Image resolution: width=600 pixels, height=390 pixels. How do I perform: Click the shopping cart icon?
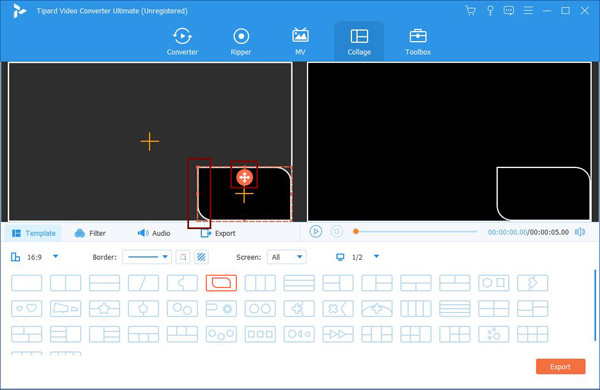(471, 11)
